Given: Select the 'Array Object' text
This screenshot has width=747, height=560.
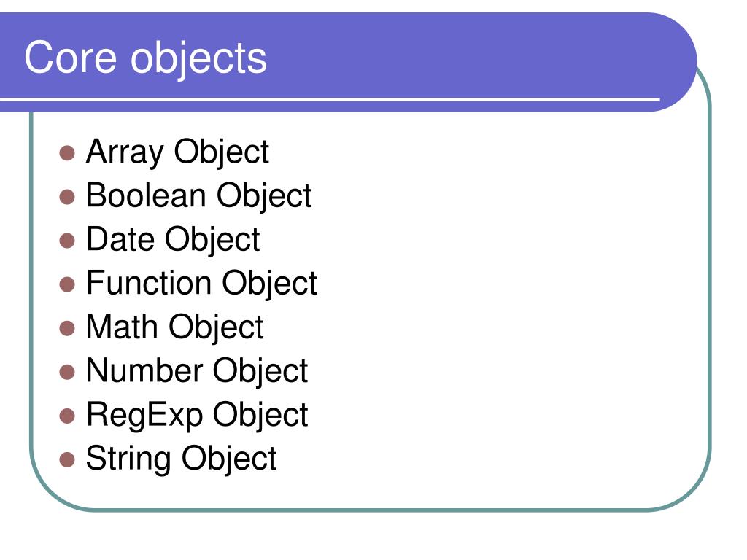Looking at the screenshot, I should pyautogui.click(x=177, y=152).
